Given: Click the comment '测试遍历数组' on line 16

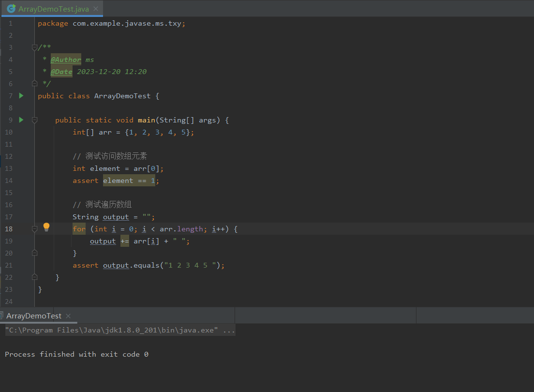Looking at the screenshot, I should coord(108,205).
